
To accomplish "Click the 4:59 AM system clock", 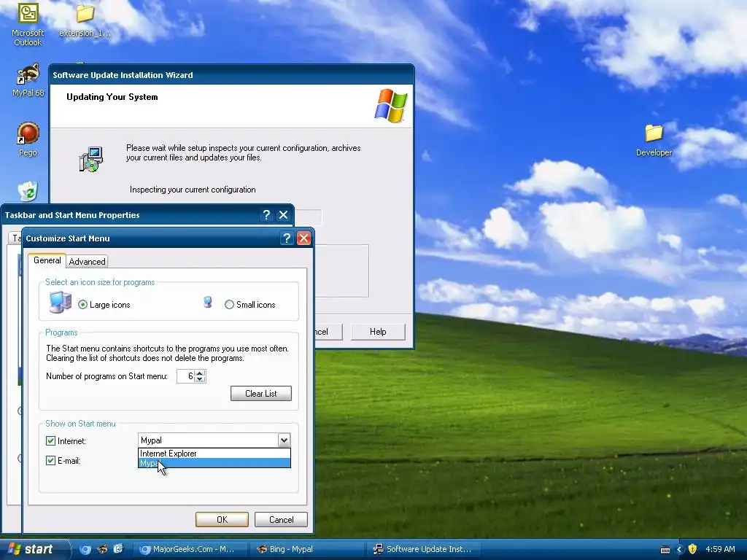I will pos(720,549).
